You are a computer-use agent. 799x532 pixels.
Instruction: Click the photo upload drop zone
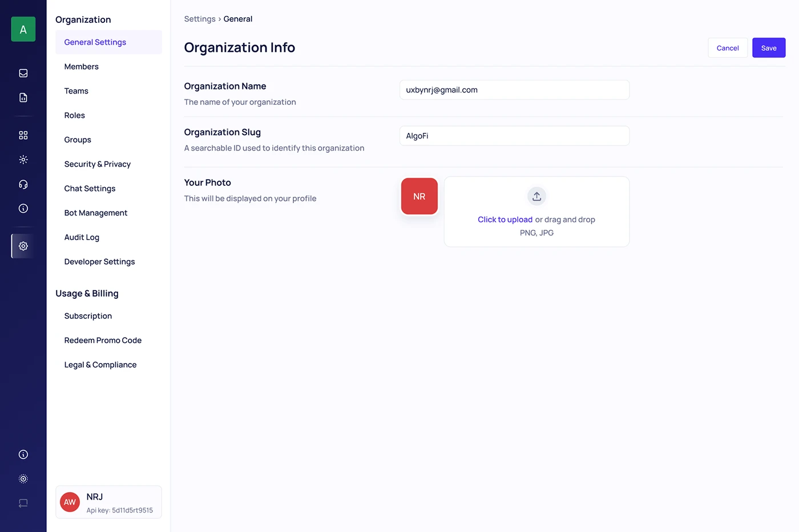pyautogui.click(x=536, y=212)
